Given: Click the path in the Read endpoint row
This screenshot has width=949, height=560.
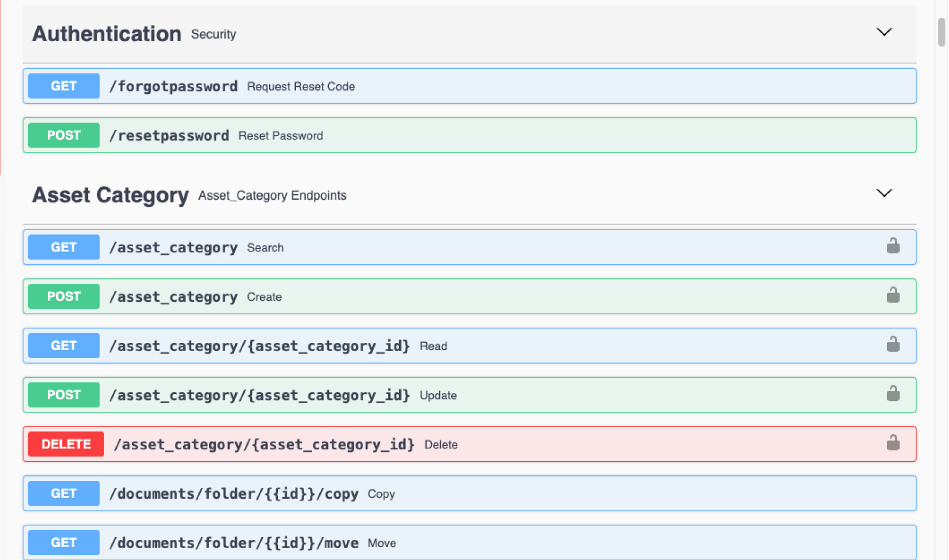Looking at the screenshot, I should point(260,346).
